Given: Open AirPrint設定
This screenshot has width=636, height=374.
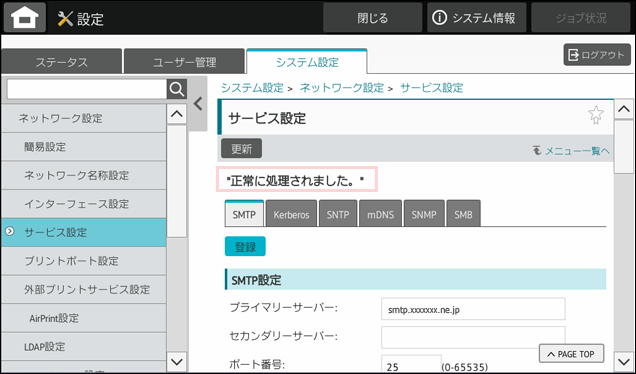Looking at the screenshot, I should [x=84, y=318].
